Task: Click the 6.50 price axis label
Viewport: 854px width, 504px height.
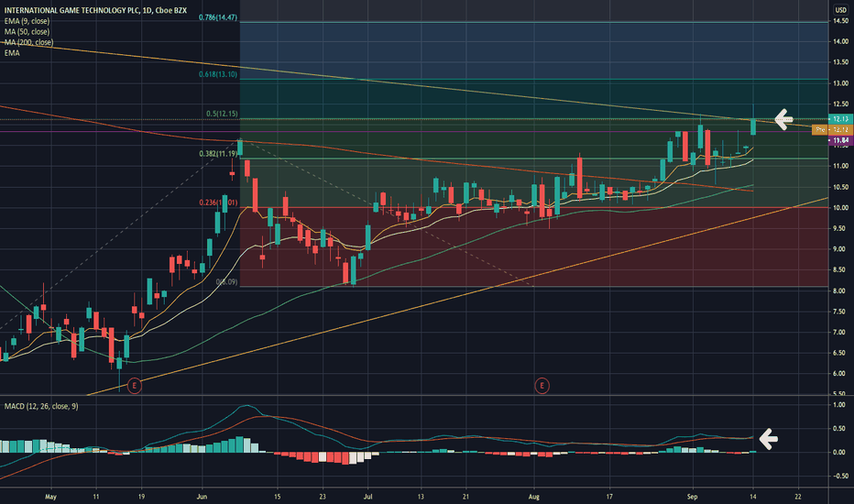Action: [x=840, y=353]
